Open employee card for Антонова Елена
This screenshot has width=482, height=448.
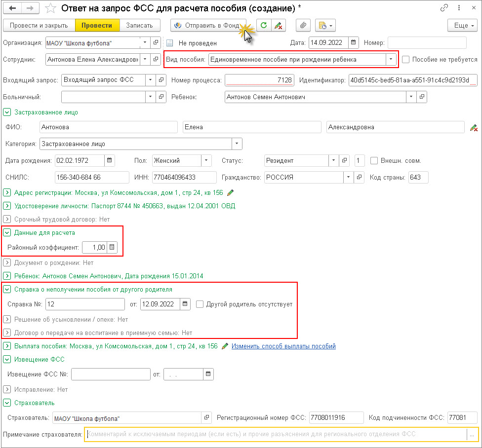156,59
